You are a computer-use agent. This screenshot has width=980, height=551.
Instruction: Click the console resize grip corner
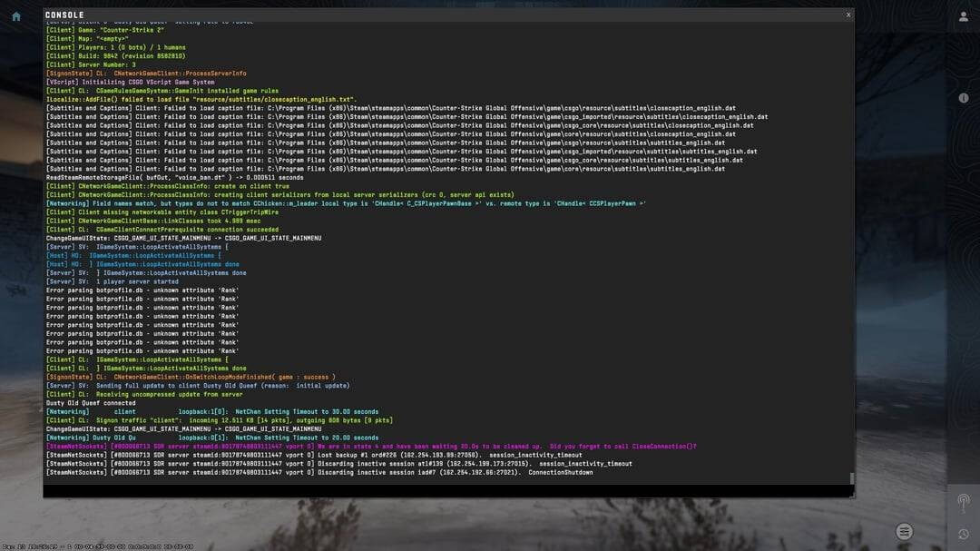click(x=851, y=494)
